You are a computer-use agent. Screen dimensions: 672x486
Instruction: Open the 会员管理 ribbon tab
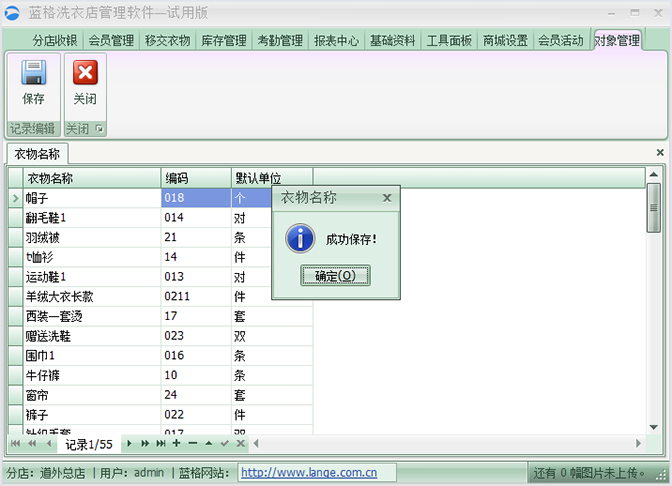[x=111, y=41]
